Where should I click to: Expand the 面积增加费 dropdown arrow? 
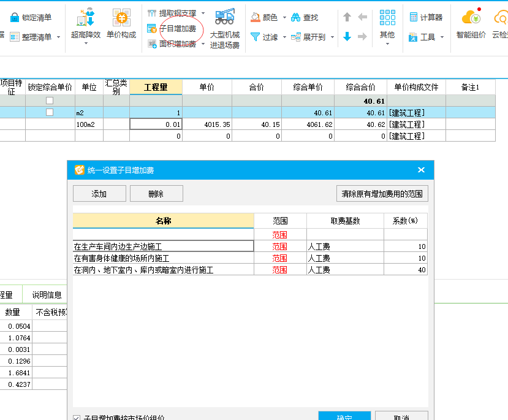(203, 44)
